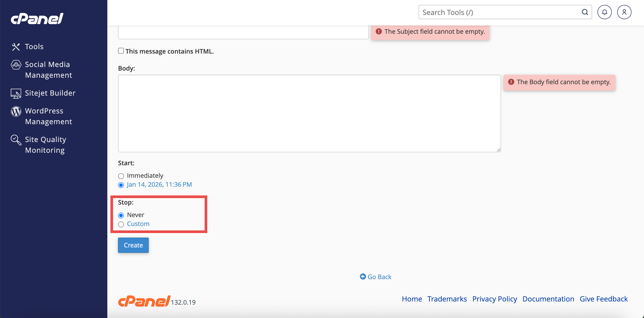
Task: Open the Sitejet Builder icon
Action: 16,93
